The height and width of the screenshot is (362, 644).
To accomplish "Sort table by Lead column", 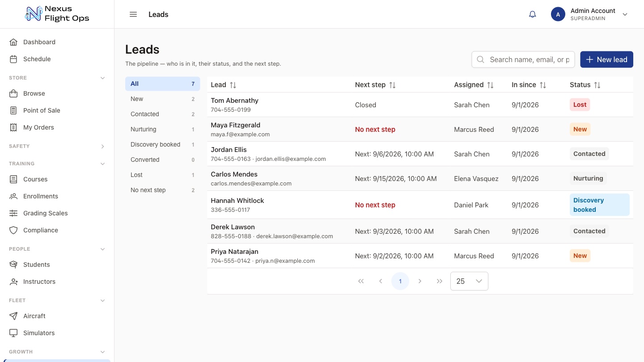I will [x=233, y=85].
